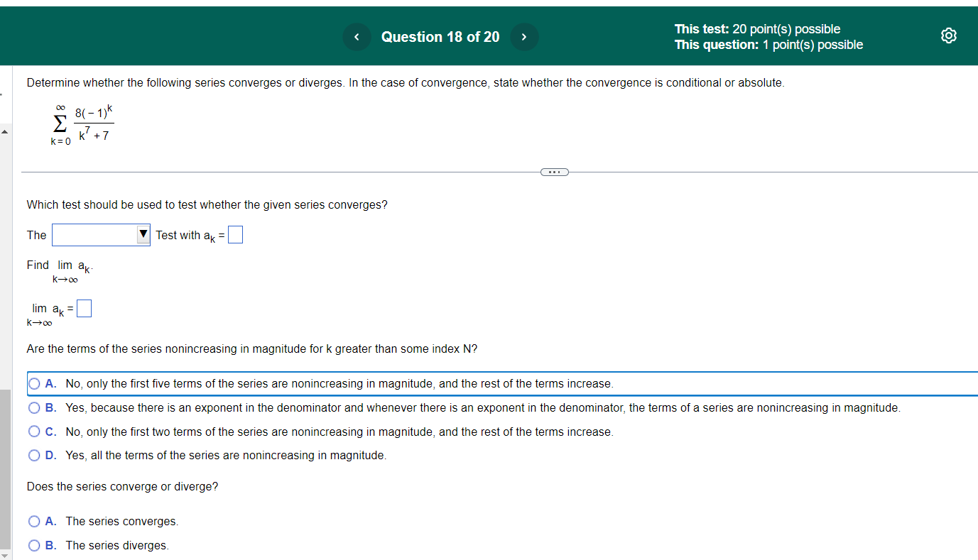Click the limit value input box
This screenshot has width=978, height=560.
tap(83, 308)
